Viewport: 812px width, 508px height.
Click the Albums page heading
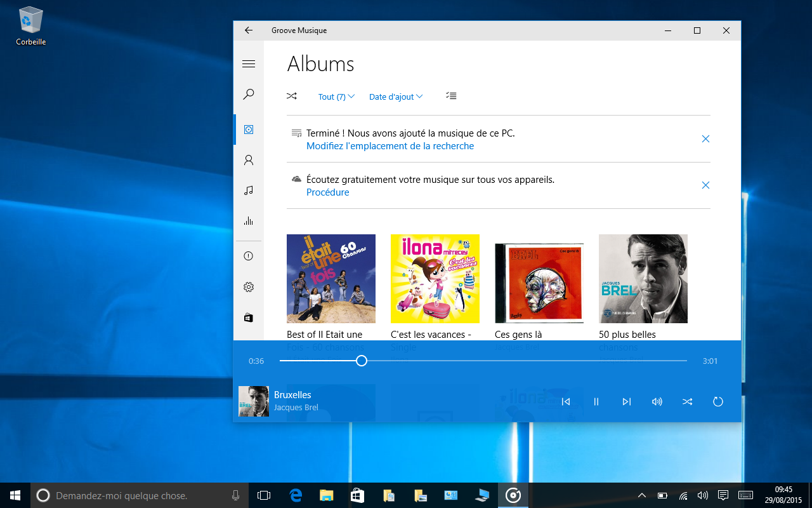[320, 64]
